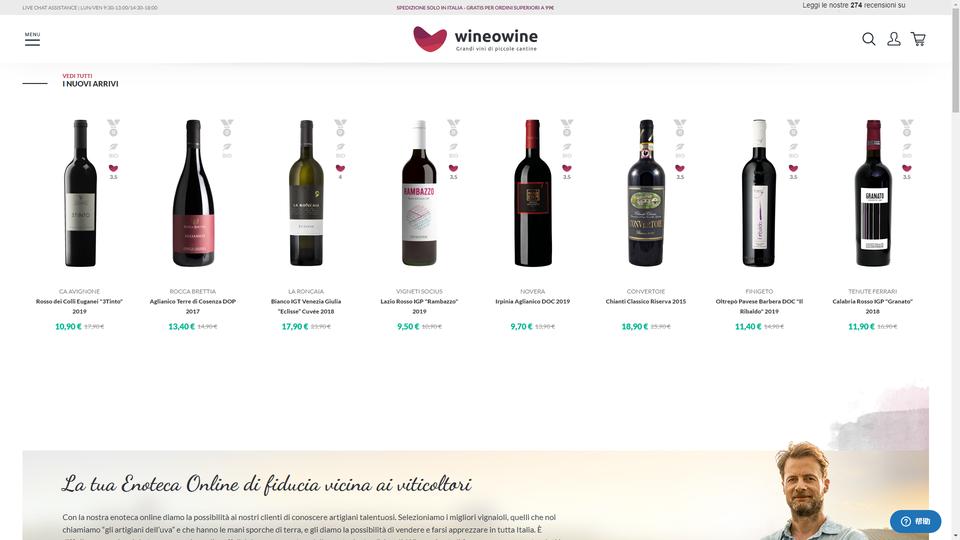Screen dimensions: 960x540
Task: Click the La Roncaia Eclisse bottle image
Action: pyautogui.click(x=306, y=193)
